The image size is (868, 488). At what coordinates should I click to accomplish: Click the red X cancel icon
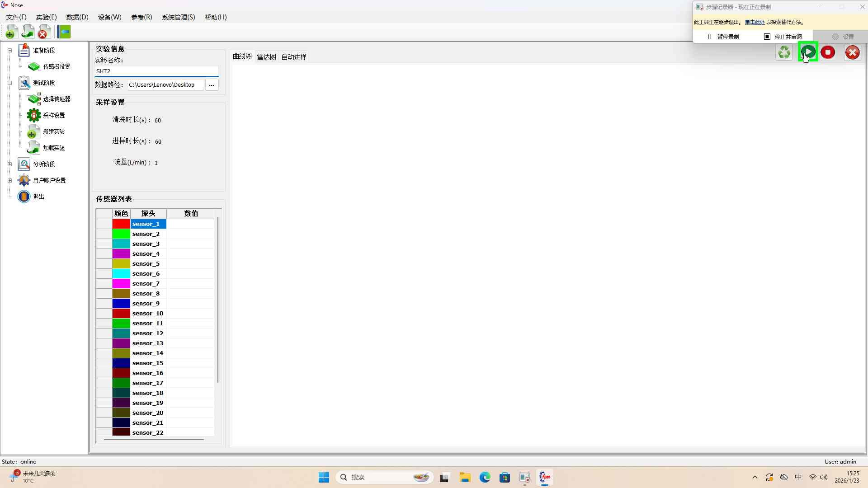point(852,52)
